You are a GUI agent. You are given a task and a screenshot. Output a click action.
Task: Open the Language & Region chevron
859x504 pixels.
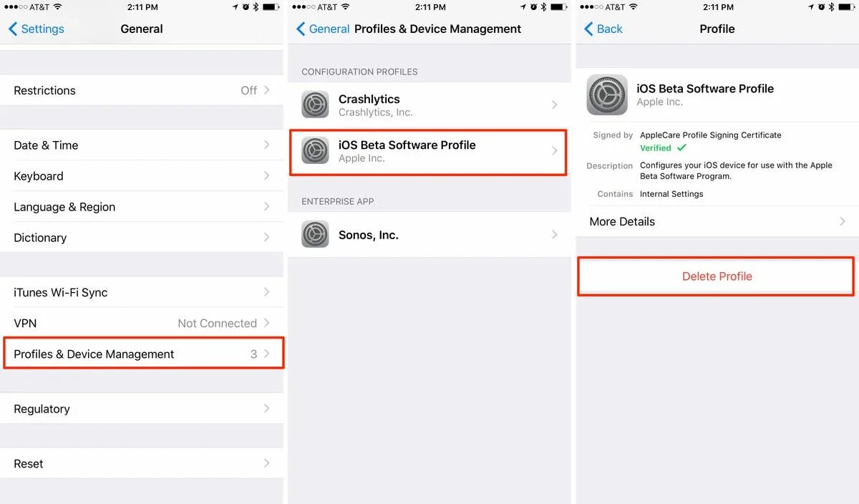click(x=267, y=206)
